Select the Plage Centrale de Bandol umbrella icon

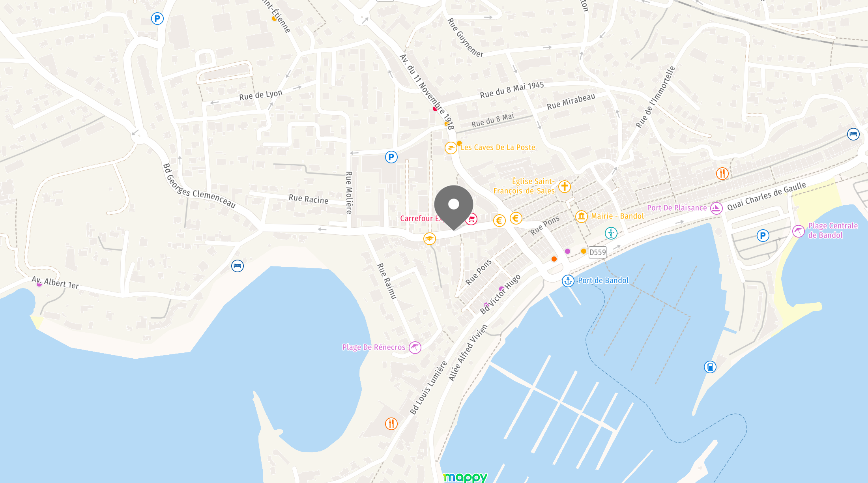click(799, 231)
